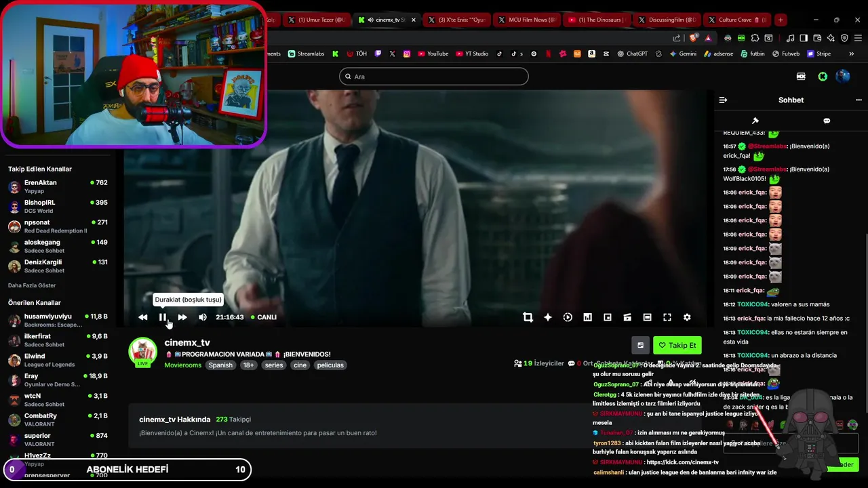Switch to Umur Tezer X browser tab
Viewport: 868px width, 488px height.
[x=315, y=20]
